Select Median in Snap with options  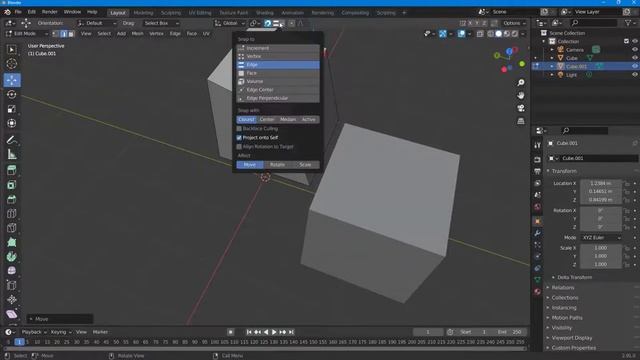(x=288, y=120)
